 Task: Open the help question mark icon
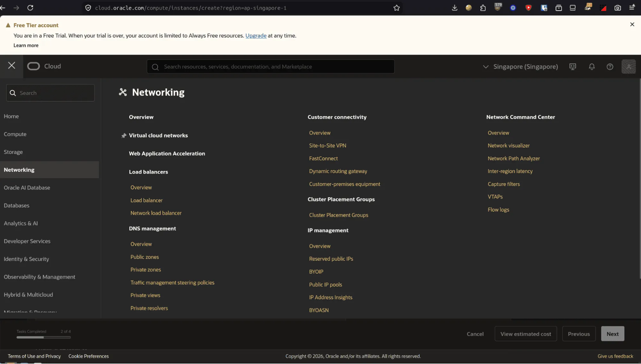click(x=610, y=67)
